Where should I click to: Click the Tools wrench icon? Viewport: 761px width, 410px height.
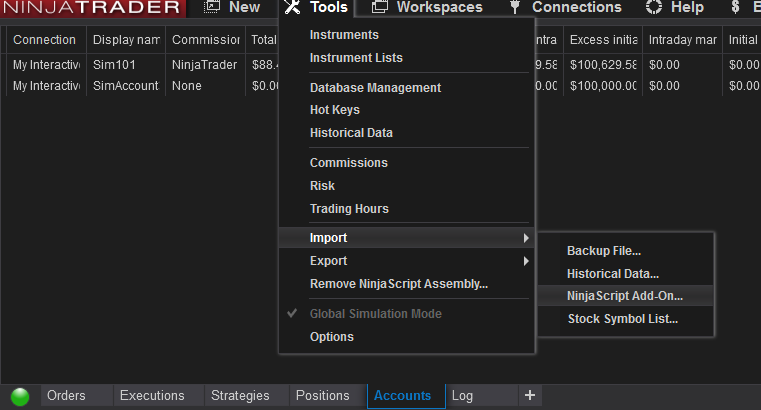pos(292,7)
